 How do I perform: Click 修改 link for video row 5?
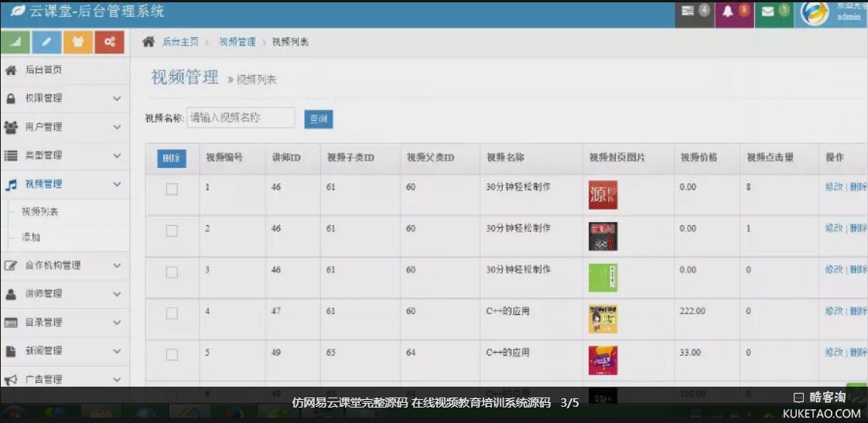pos(834,352)
